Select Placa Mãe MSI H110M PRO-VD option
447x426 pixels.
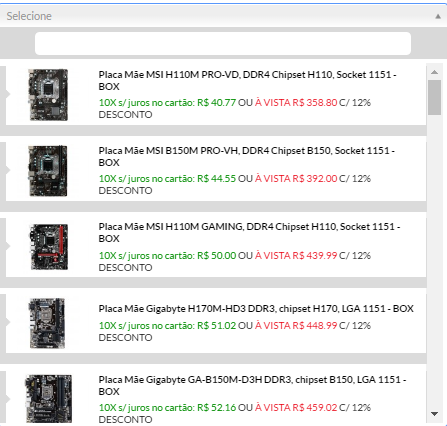tap(216, 95)
